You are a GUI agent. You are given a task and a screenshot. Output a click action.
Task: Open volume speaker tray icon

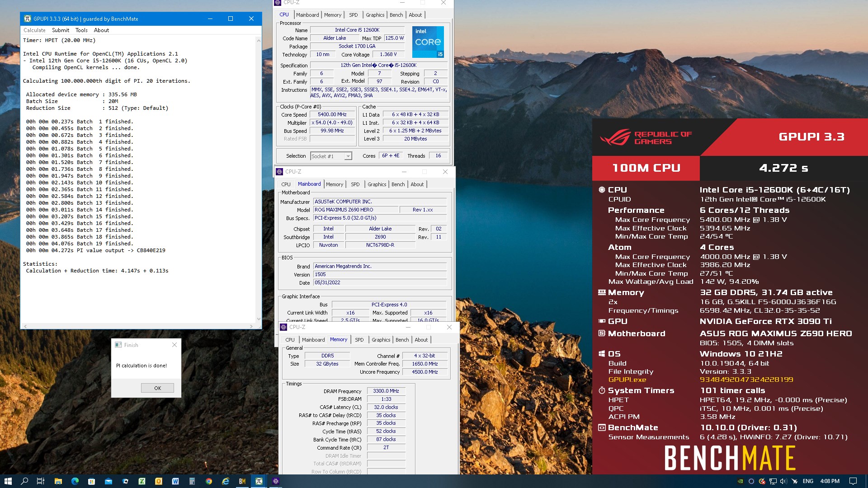pos(783,481)
